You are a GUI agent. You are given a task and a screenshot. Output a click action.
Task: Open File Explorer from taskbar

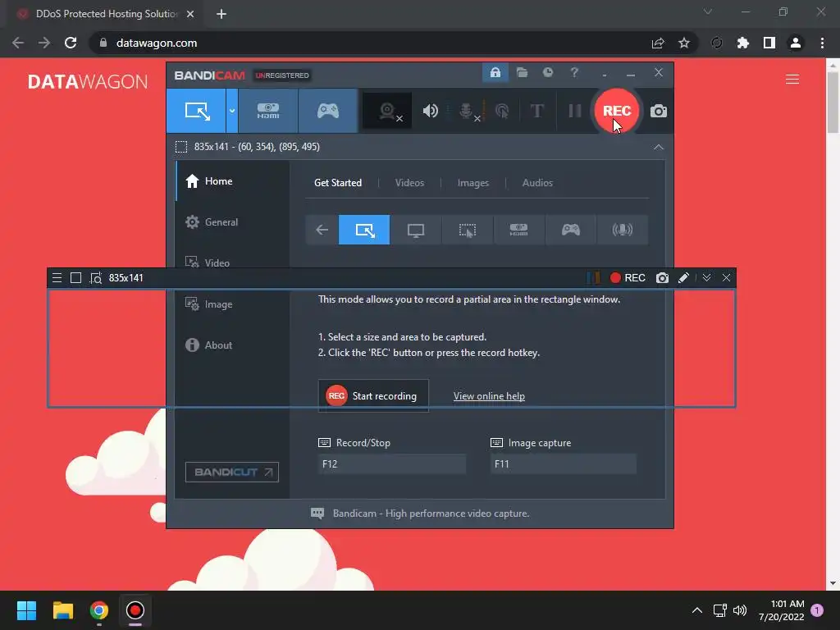pos(62,610)
